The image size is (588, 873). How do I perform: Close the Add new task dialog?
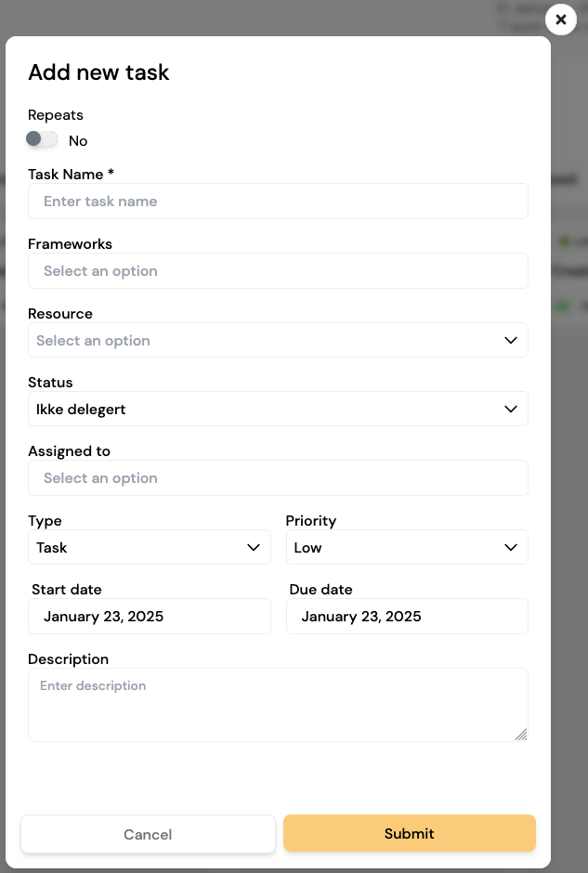tap(561, 20)
